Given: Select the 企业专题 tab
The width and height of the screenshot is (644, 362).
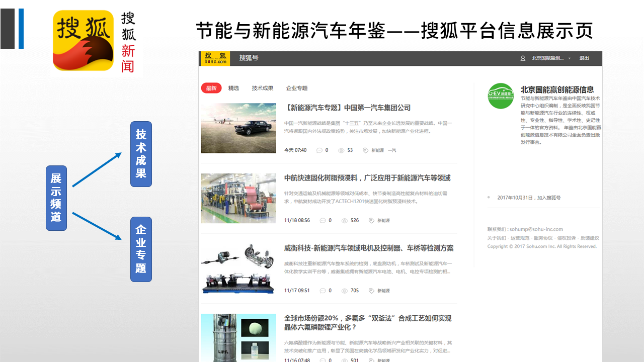Looking at the screenshot, I should [x=297, y=88].
